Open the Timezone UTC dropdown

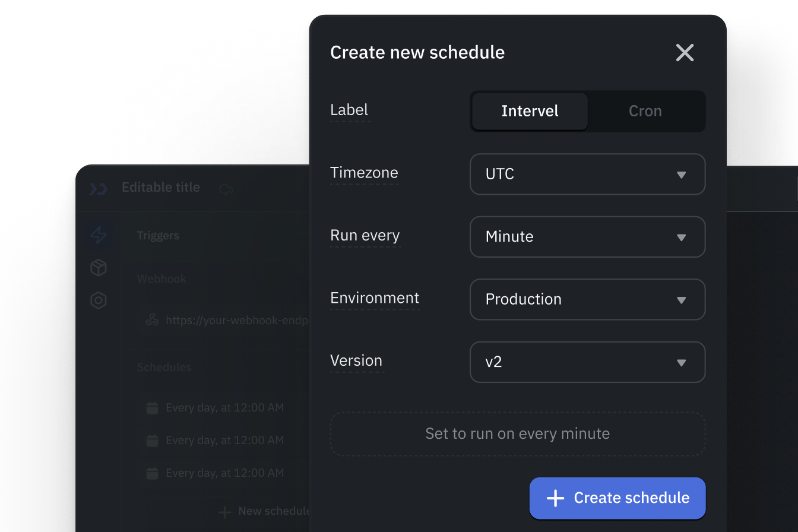click(587, 174)
